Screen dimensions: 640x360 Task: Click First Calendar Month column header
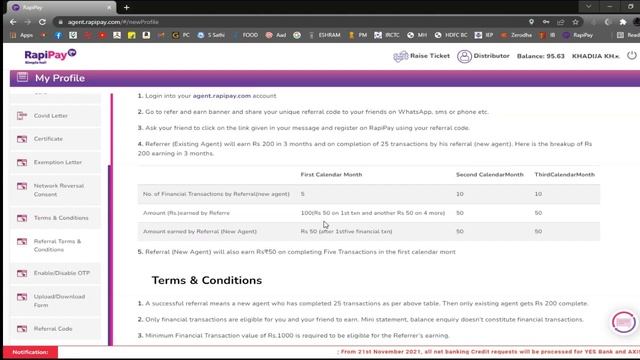pyautogui.click(x=331, y=175)
